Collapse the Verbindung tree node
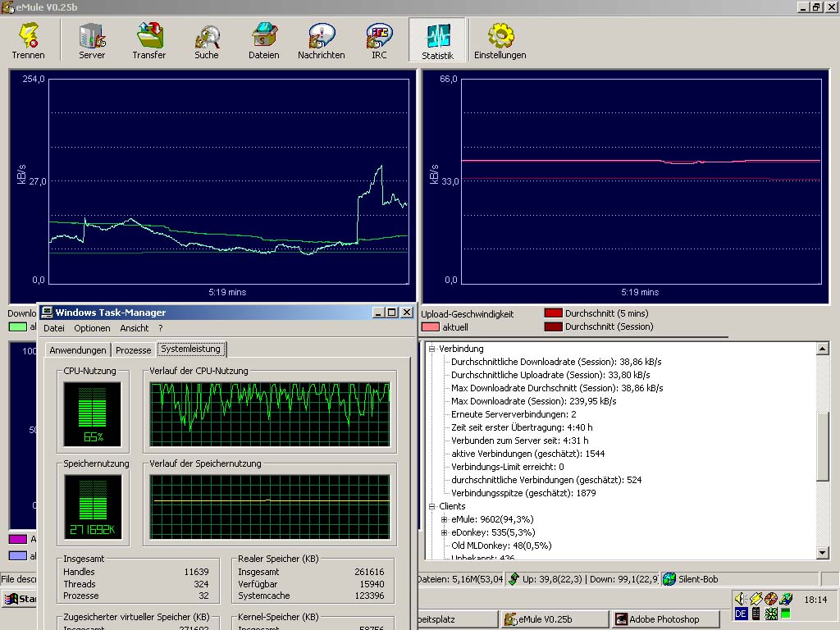The height and width of the screenshot is (630, 840). 431,349
